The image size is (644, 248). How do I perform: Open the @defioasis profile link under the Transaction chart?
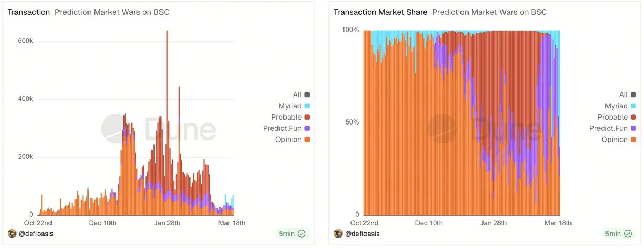(x=36, y=234)
